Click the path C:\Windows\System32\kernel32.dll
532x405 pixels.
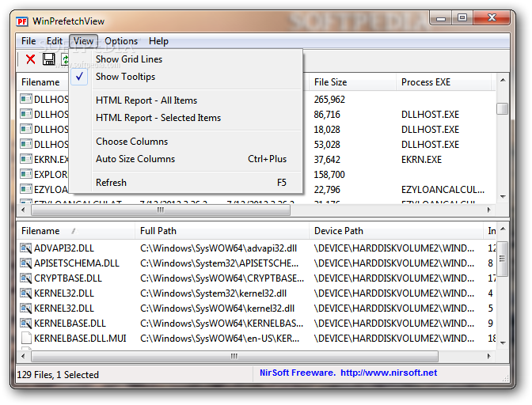point(213,293)
